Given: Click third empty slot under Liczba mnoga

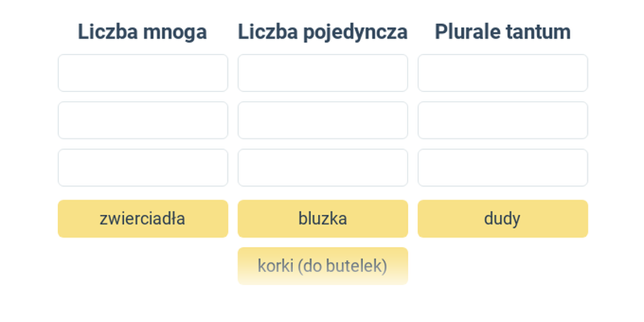Looking at the screenshot, I should point(142,167).
